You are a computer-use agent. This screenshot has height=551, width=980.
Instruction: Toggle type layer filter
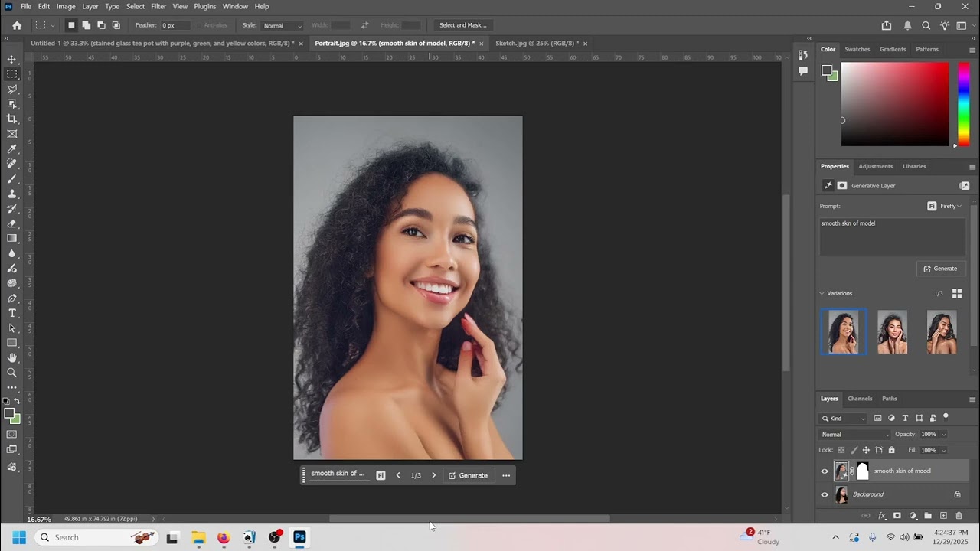coord(905,419)
